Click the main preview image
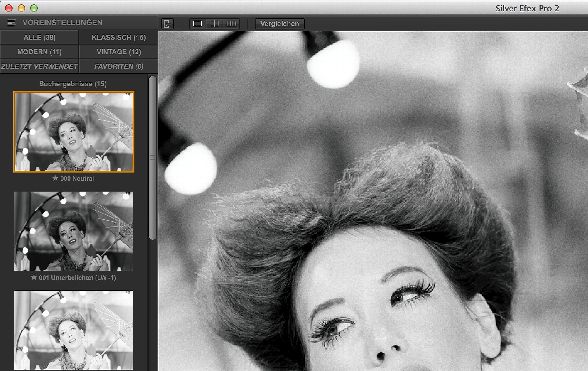This screenshot has height=371, width=588. (373, 201)
